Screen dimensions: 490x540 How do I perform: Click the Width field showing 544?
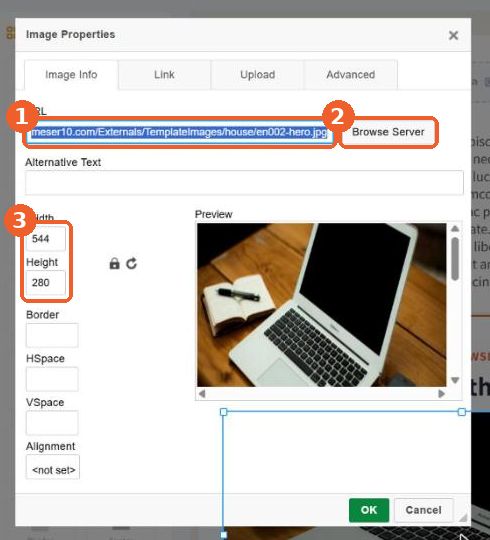[46, 239]
